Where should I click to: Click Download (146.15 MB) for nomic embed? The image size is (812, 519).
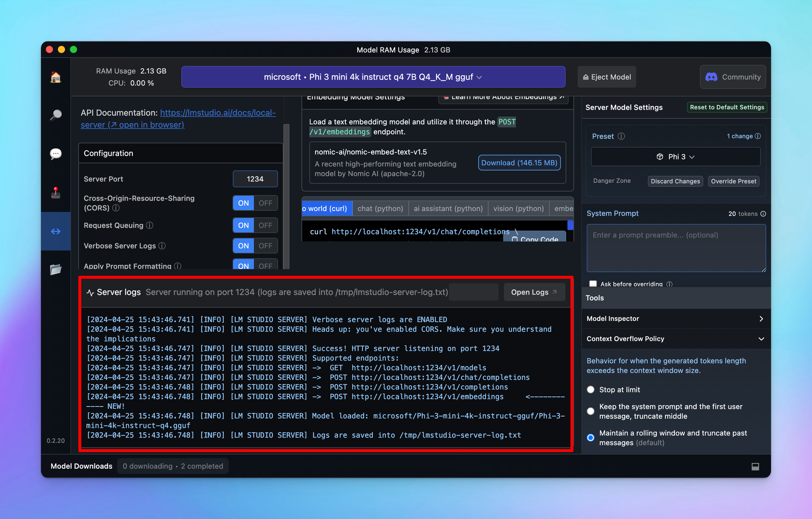tap(519, 163)
